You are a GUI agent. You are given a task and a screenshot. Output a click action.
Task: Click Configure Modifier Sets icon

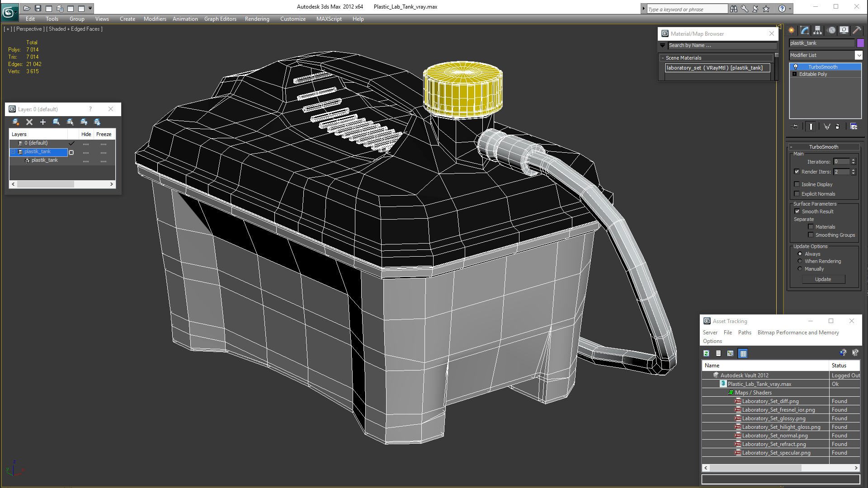[x=854, y=127]
